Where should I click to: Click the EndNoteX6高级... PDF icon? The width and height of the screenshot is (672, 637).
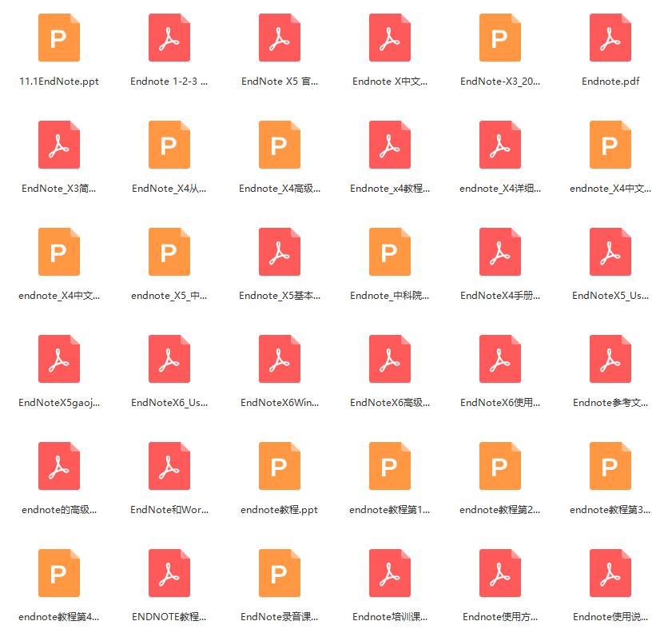click(390, 359)
